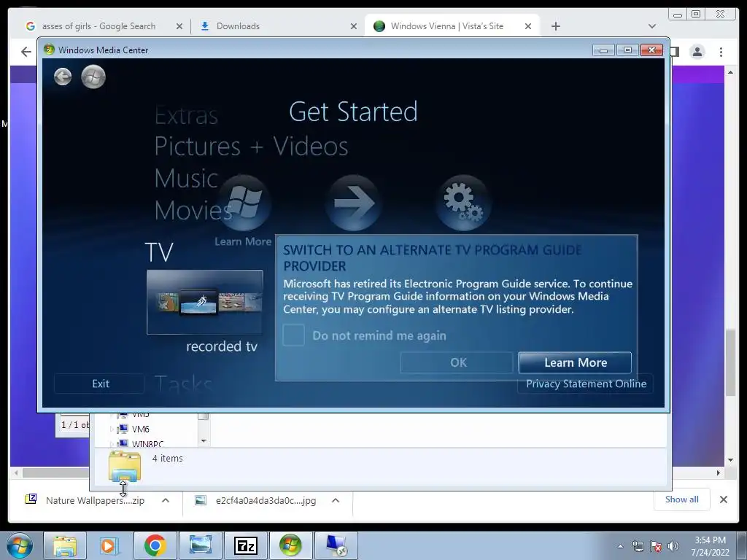Open a new Chrome tab

pyautogui.click(x=555, y=26)
